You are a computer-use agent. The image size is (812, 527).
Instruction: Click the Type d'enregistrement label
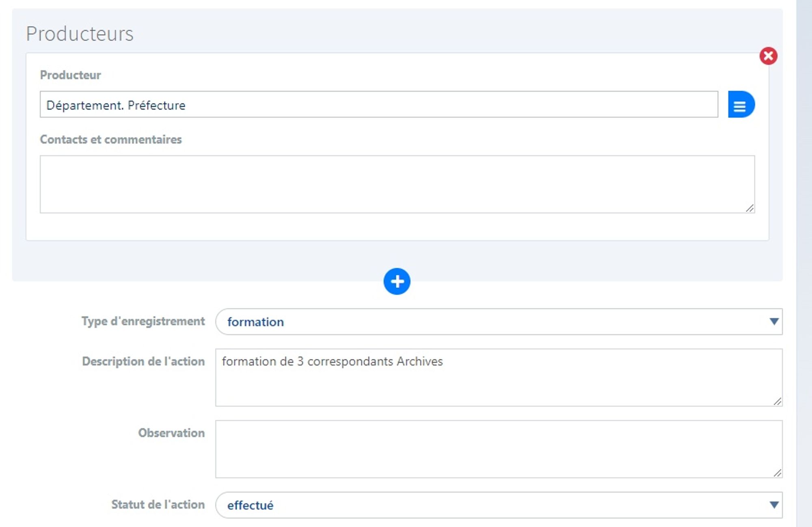point(143,321)
